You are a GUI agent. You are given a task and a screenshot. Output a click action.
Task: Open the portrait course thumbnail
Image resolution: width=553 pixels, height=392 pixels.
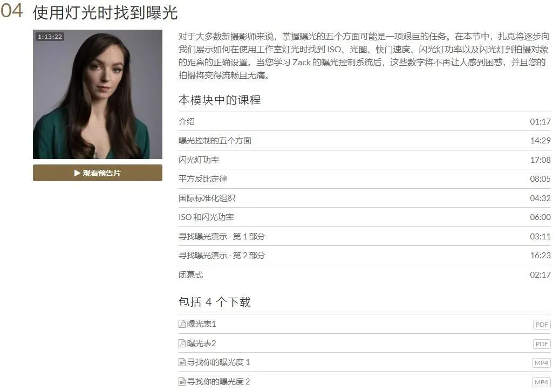click(x=98, y=94)
